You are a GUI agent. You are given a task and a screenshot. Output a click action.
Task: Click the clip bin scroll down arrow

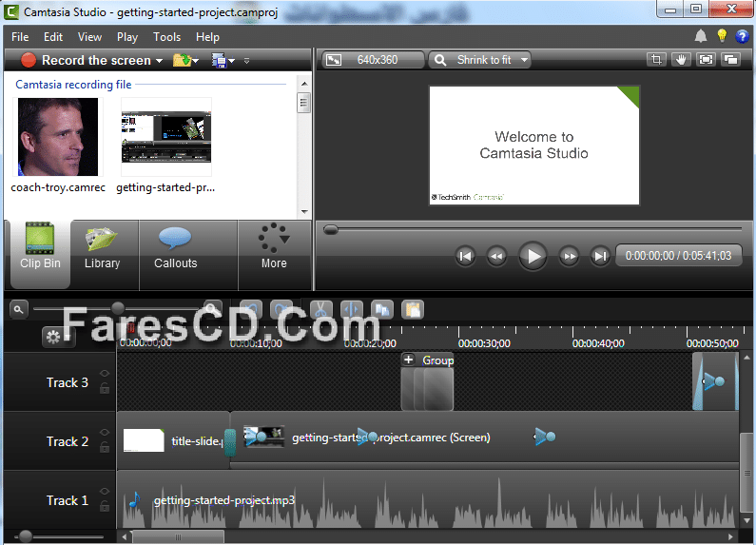pos(304,212)
